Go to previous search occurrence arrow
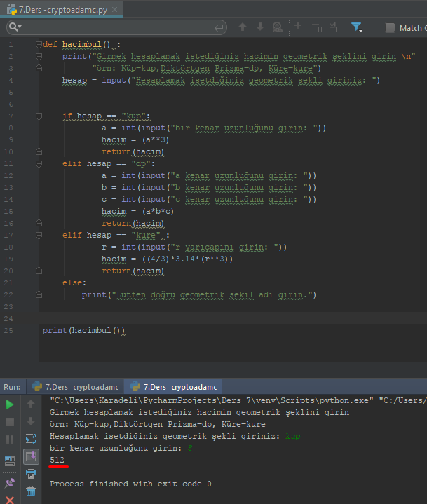Screen dimensions: 427x504 243,27
